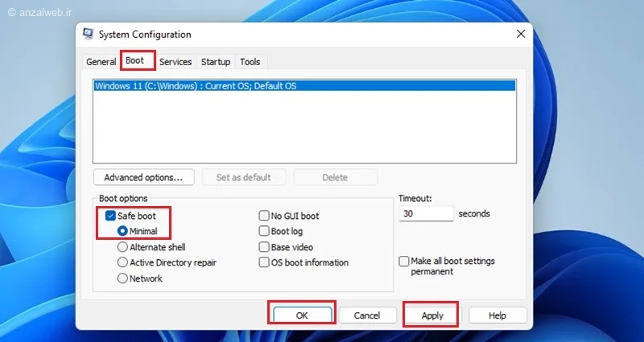The width and height of the screenshot is (644, 342).
Task: Enable Base video checkbox
Action: (264, 247)
